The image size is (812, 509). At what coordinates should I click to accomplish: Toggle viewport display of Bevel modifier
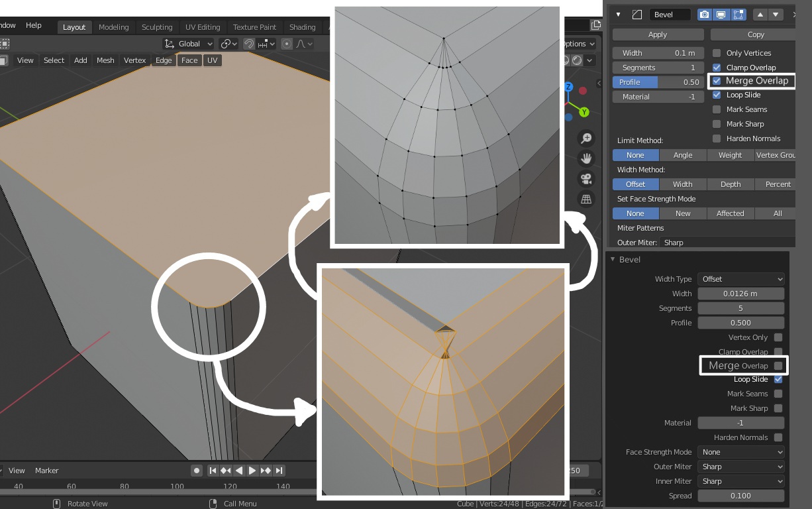[x=721, y=15]
